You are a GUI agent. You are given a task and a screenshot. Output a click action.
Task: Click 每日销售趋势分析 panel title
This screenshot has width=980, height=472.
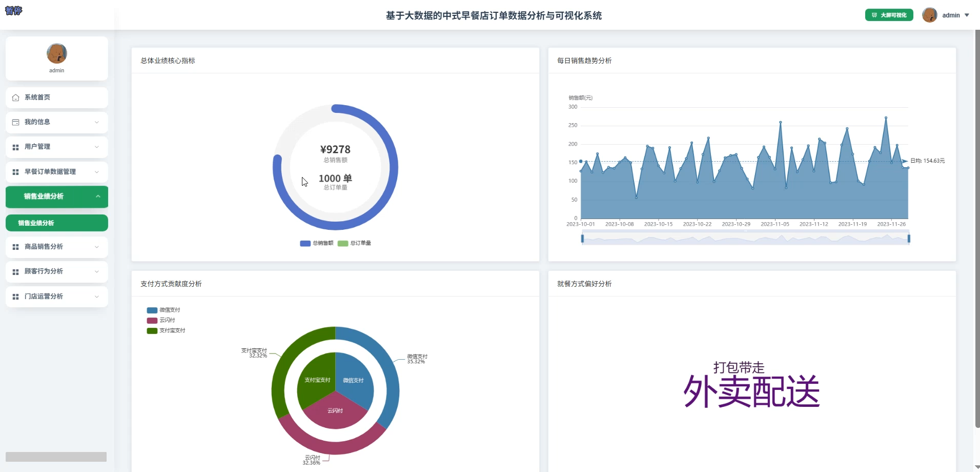(584, 61)
